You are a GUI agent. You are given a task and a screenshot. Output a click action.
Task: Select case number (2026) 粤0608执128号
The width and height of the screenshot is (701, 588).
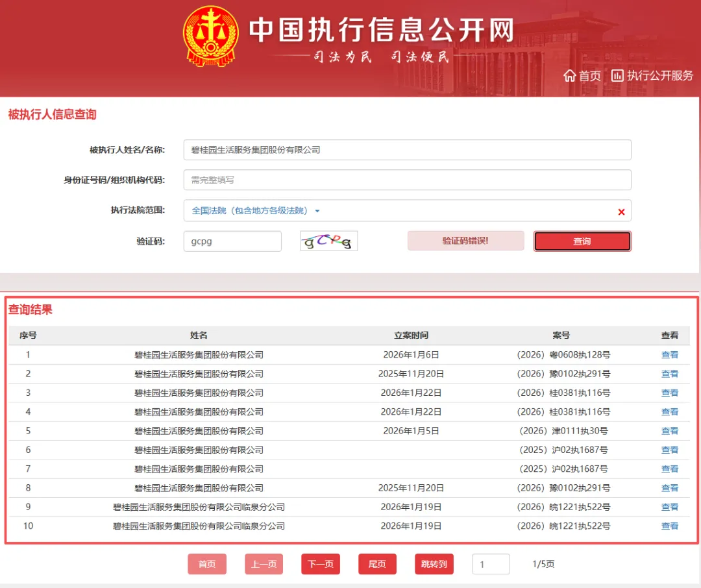563,354
